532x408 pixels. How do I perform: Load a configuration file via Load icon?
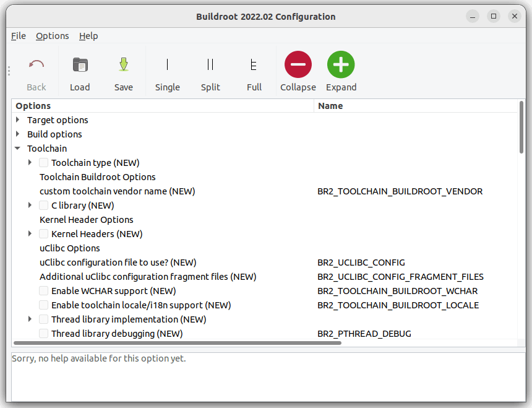80,65
